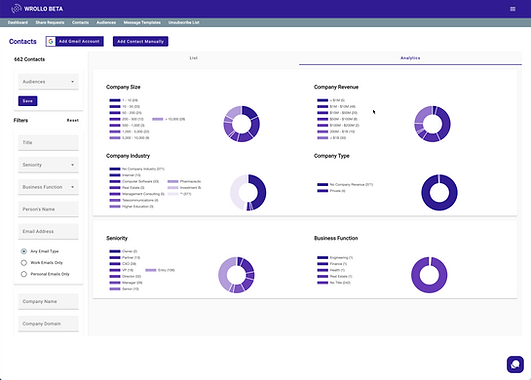Toggle the '$100M - $200M' revenue legend entry
The width and height of the screenshot is (531, 380).
pyautogui.click(x=338, y=125)
